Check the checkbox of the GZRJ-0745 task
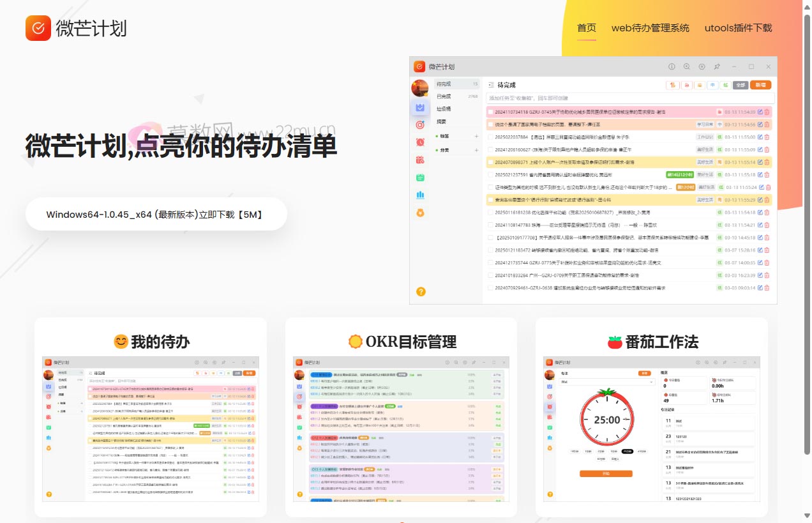The width and height of the screenshot is (812, 523). (490, 112)
